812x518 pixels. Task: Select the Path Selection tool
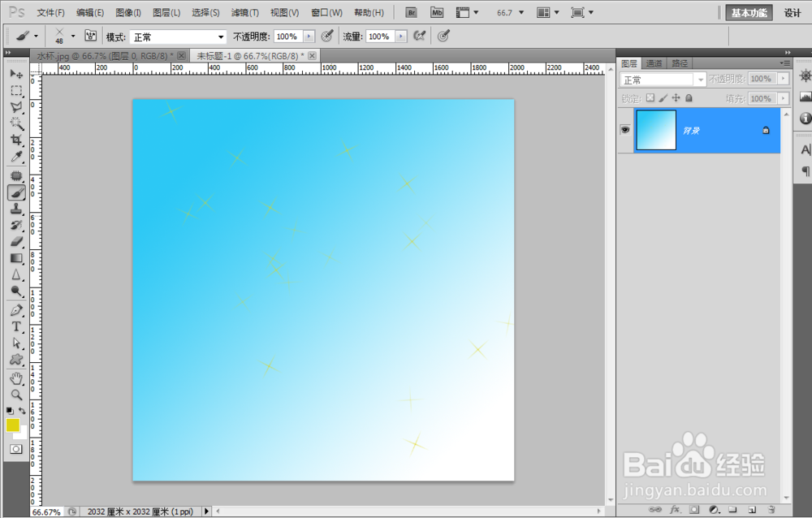(x=16, y=343)
